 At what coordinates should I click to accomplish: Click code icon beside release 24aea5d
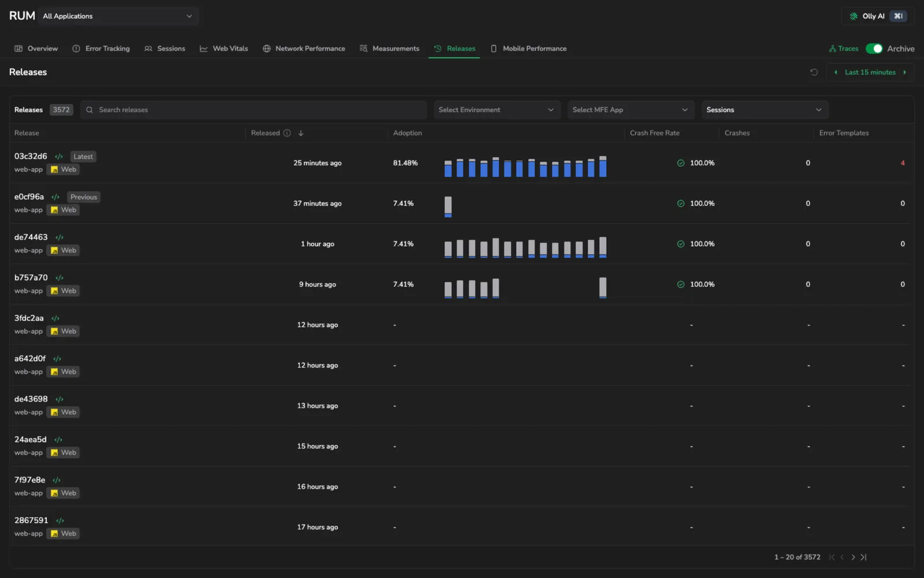[58, 440]
